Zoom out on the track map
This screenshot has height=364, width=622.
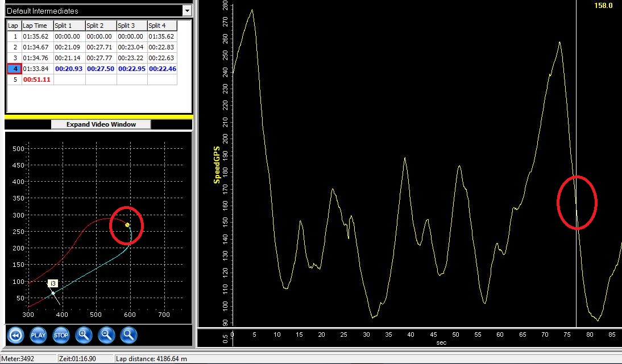point(106,335)
